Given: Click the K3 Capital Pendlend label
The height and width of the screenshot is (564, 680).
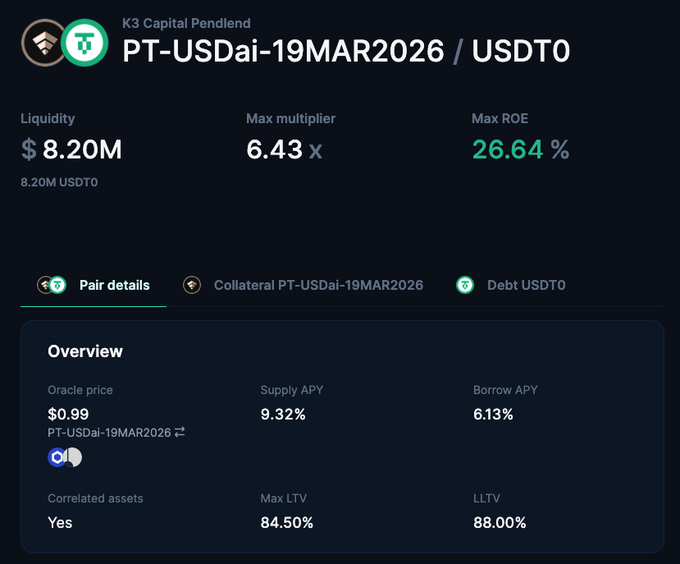Looking at the screenshot, I should [x=186, y=23].
